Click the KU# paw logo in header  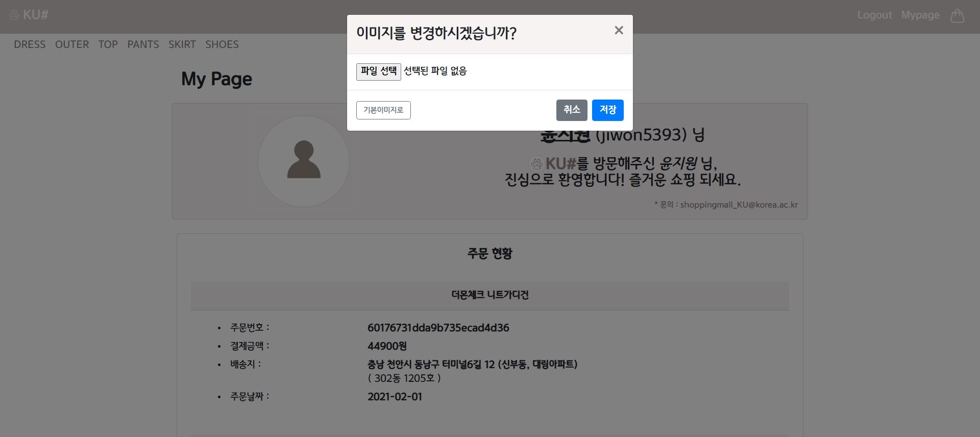click(29, 15)
